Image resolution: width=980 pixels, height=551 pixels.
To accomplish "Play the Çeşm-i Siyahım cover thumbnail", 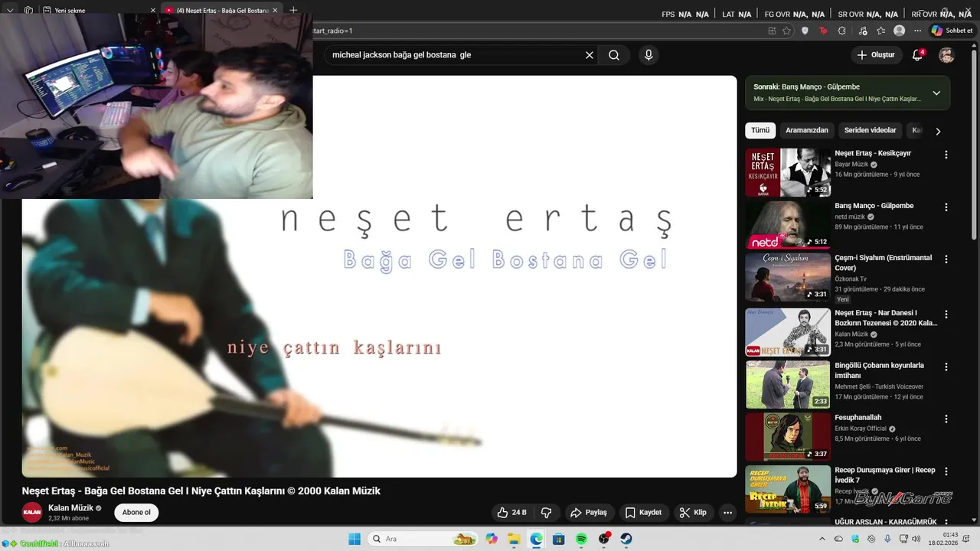I will click(x=788, y=277).
